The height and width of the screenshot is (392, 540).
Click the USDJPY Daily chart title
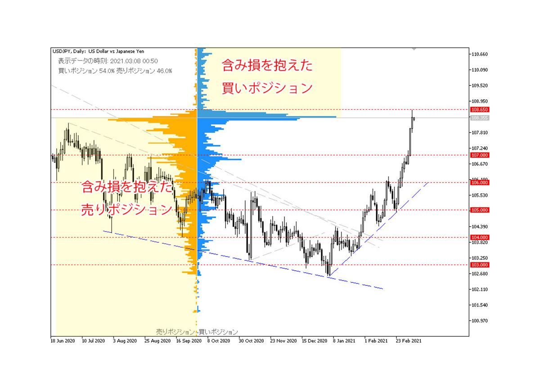(x=99, y=52)
